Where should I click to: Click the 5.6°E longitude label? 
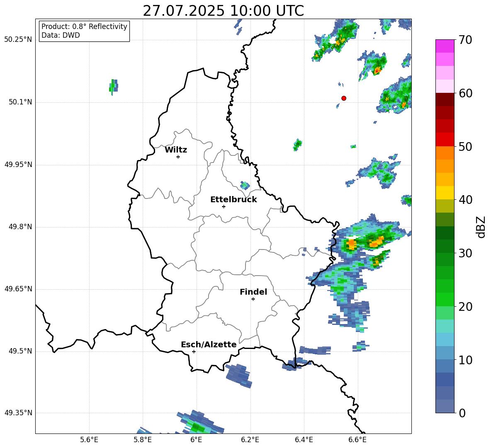pyautogui.click(x=89, y=440)
